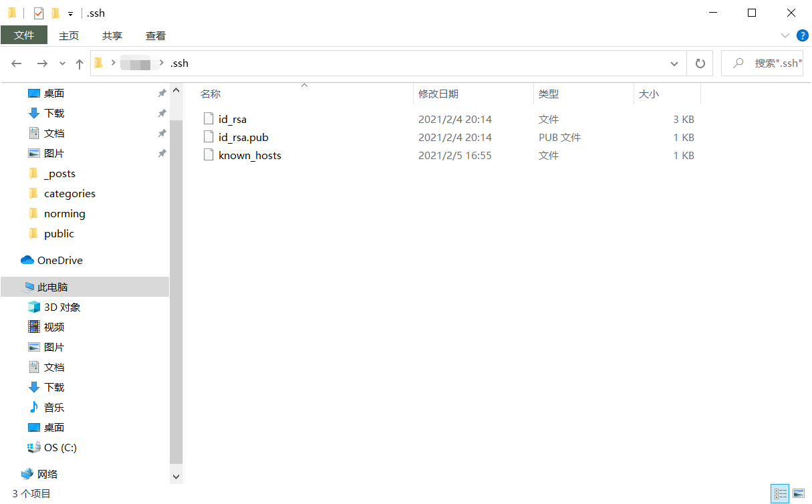Open the blue Help question mark icon

[x=803, y=35]
